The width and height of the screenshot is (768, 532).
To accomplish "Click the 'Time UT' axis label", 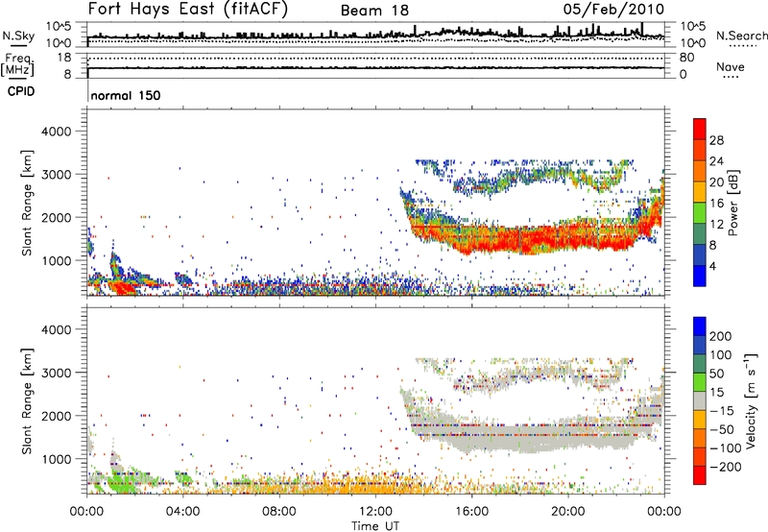I will pos(375,525).
